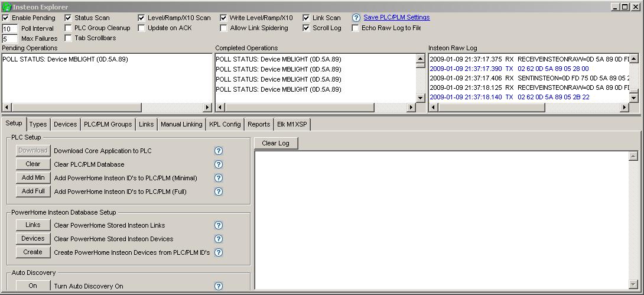This screenshot has height=295, width=644.
Task: Click the Add Full button
Action: coord(33,191)
